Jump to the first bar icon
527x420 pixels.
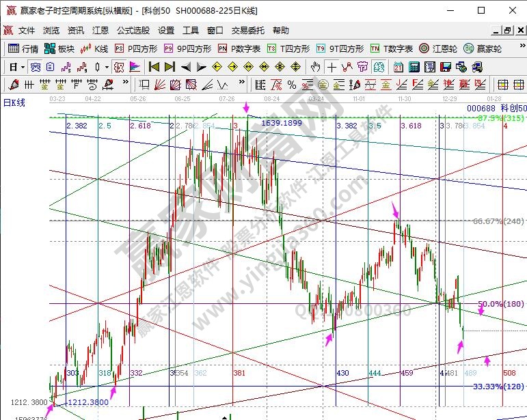click(154, 67)
